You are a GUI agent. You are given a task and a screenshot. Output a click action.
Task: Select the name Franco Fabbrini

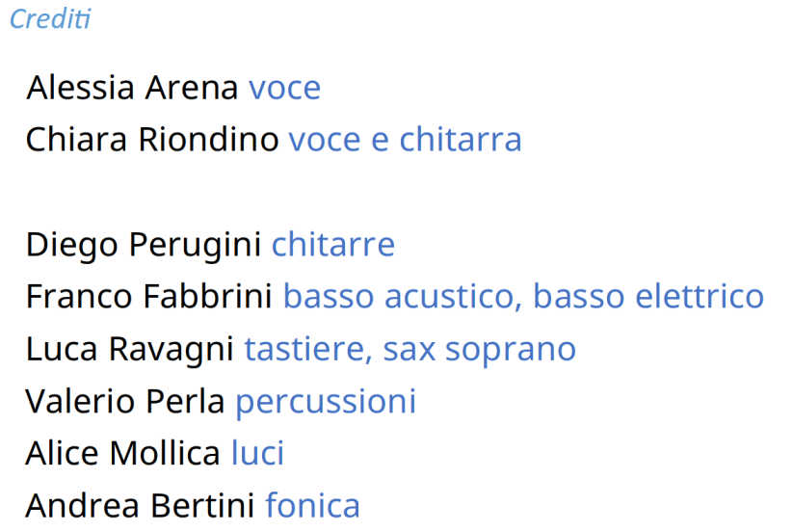coord(149,296)
